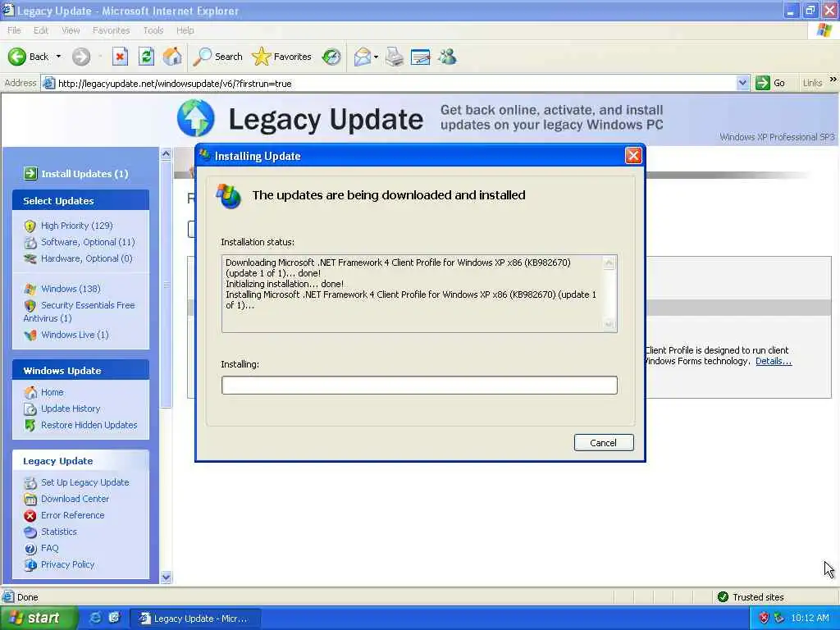The height and width of the screenshot is (630, 840).
Task: Expand the Address bar dropdown
Action: coord(742,83)
